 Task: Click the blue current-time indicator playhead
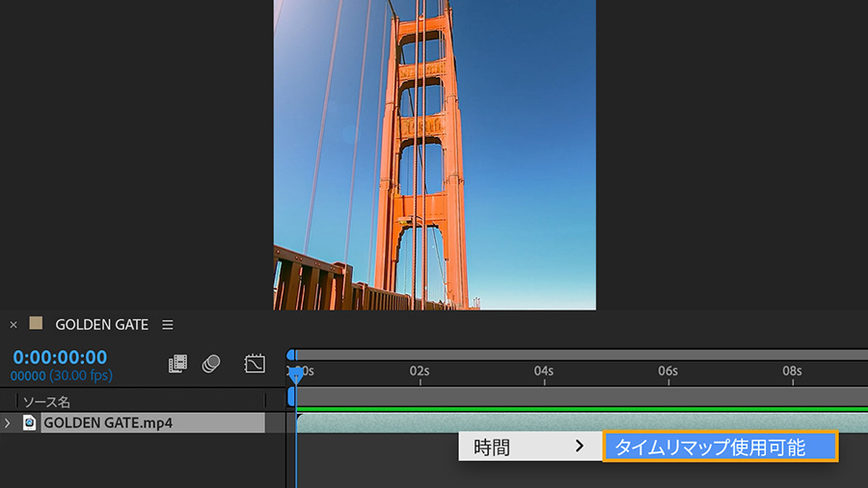tap(296, 376)
